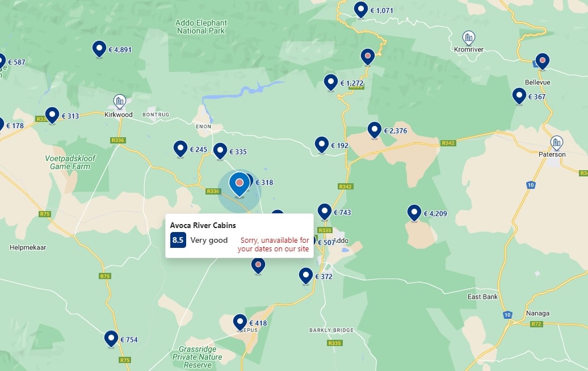The width and height of the screenshot is (588, 371).
Task: Click the €1,071 pin at top of map
Action: click(361, 9)
